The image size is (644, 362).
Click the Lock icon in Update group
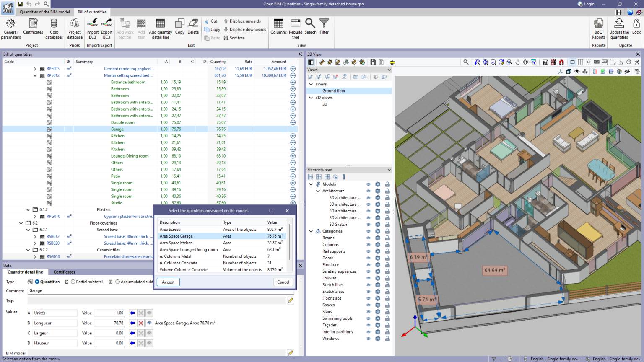[x=636, y=26]
